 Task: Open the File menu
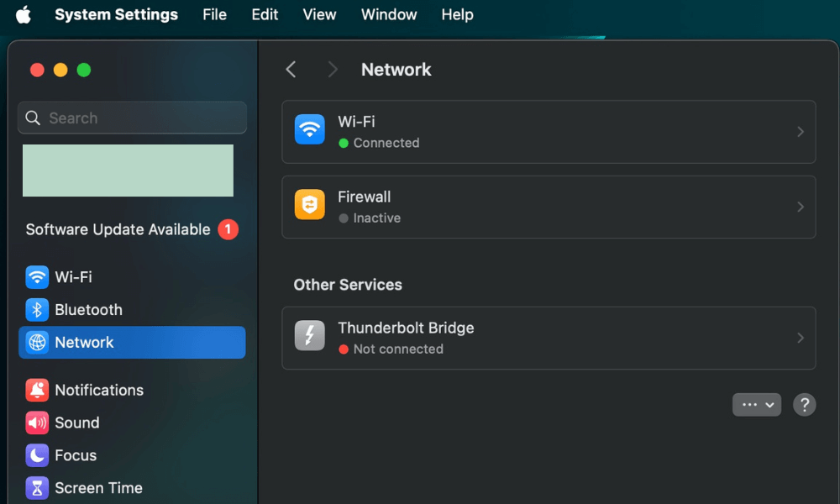(214, 15)
